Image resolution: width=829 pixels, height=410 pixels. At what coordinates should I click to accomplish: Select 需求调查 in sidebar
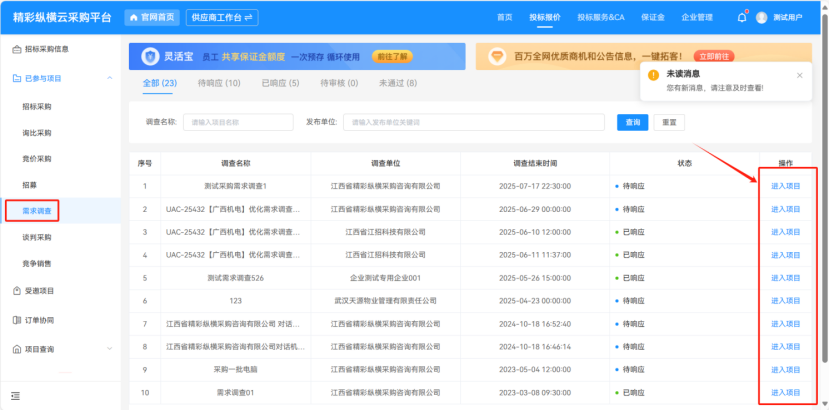pos(36,211)
